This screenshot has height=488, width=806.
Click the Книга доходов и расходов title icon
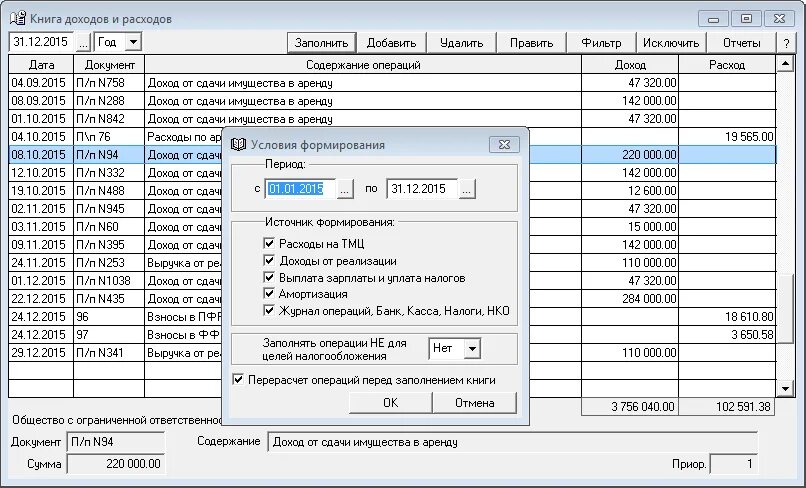pyautogui.click(x=17, y=19)
